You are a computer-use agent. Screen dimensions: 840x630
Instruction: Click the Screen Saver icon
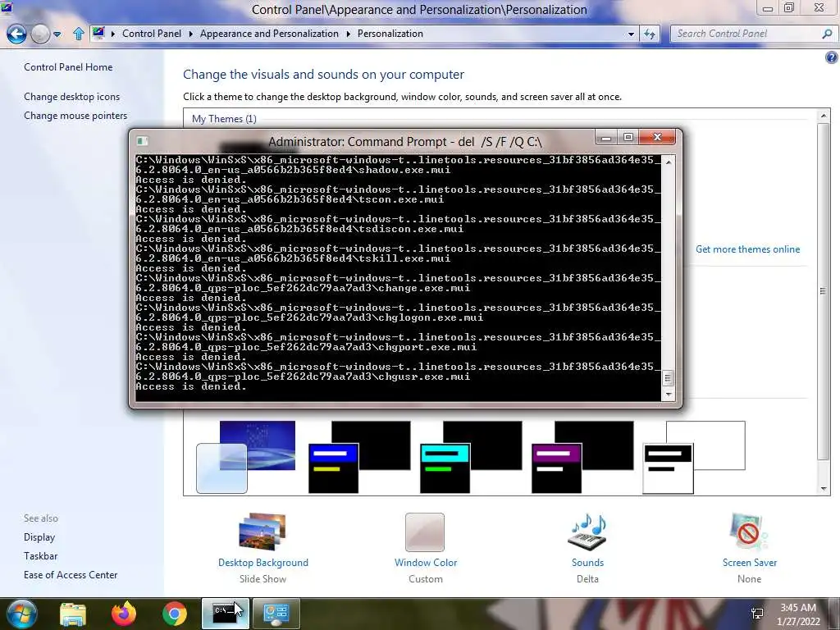[748, 532]
